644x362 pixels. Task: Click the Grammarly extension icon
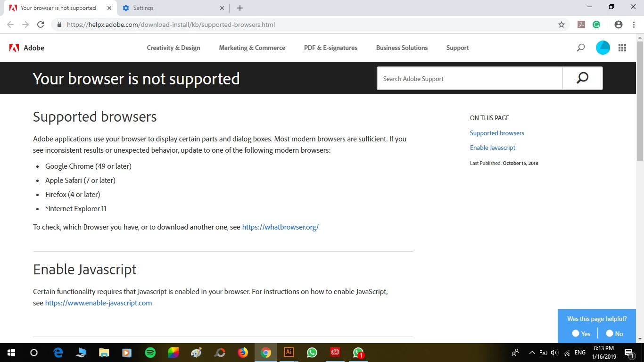[596, 25]
